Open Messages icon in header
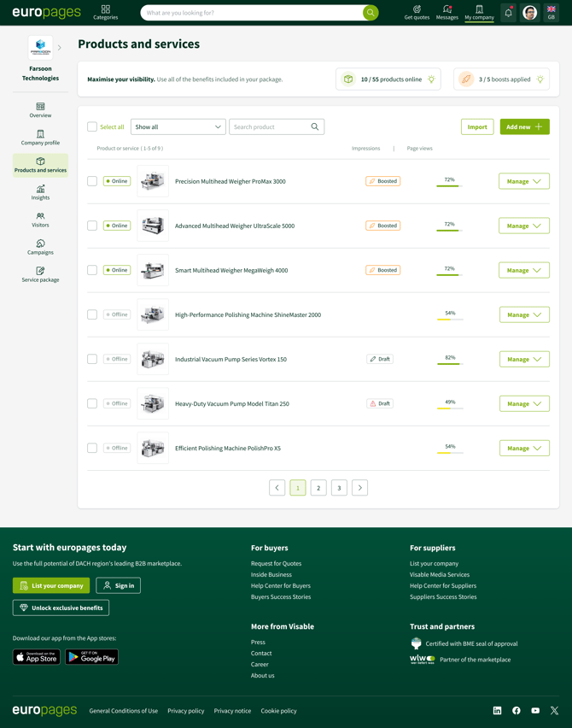This screenshot has height=728, width=572. (x=447, y=12)
